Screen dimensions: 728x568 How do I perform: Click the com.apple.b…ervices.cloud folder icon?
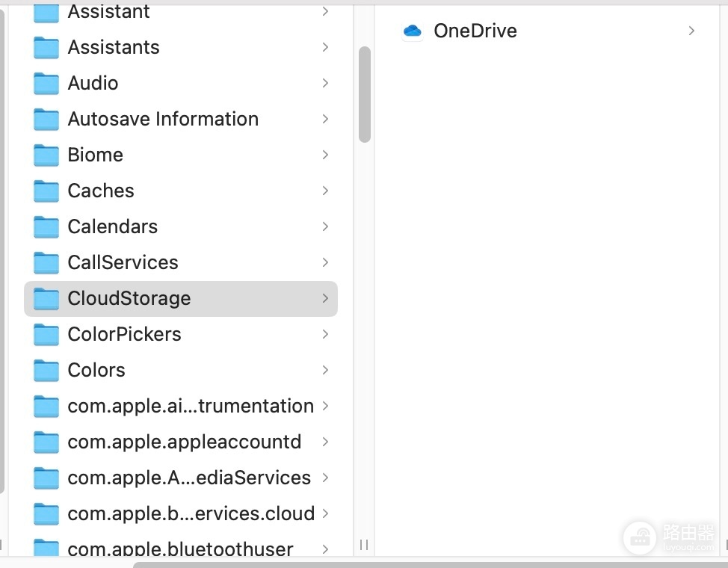[46, 513]
